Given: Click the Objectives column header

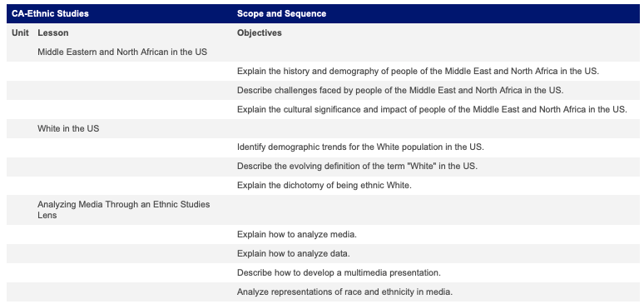Looking at the screenshot, I should (x=259, y=33).
